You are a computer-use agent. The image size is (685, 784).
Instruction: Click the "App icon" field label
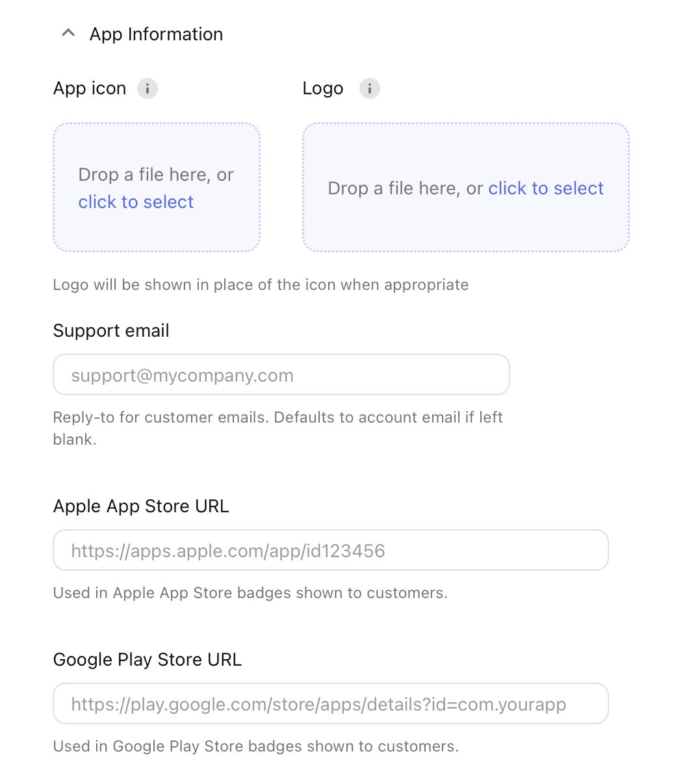90,88
